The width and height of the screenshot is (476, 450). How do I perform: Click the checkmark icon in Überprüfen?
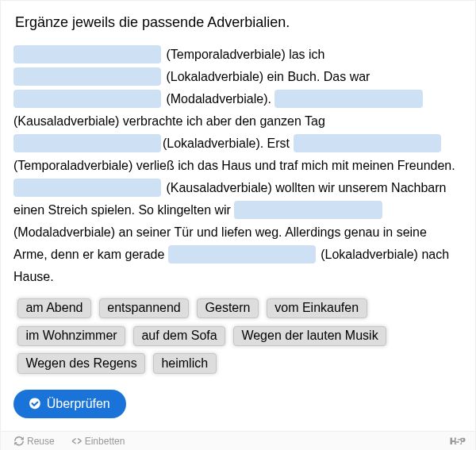35,404
